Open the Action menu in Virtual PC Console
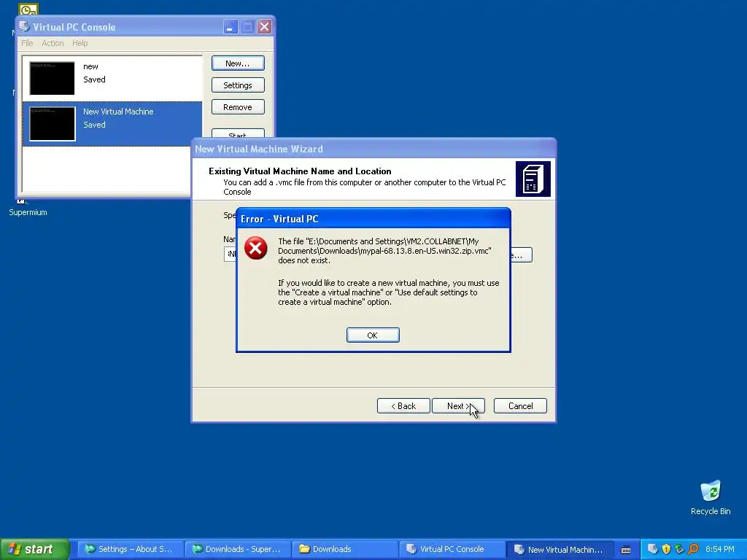 tap(53, 43)
